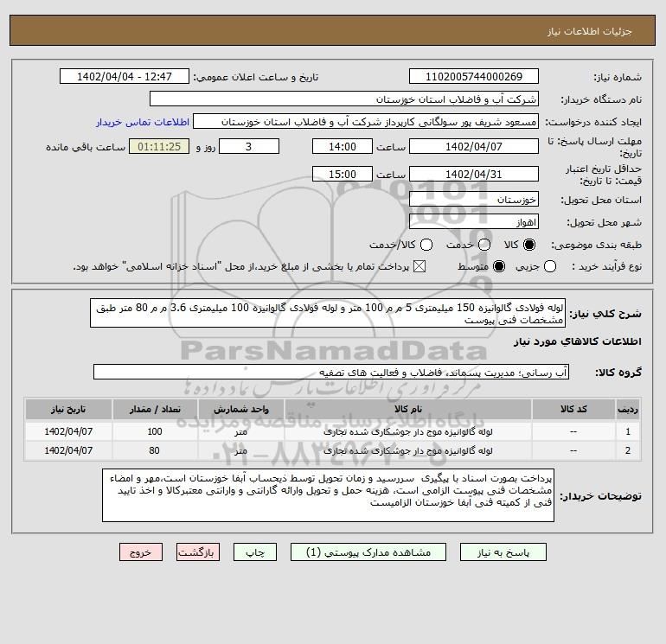Click the request creator name field
Viewport: 666px width, 644px height.
tap(366, 122)
